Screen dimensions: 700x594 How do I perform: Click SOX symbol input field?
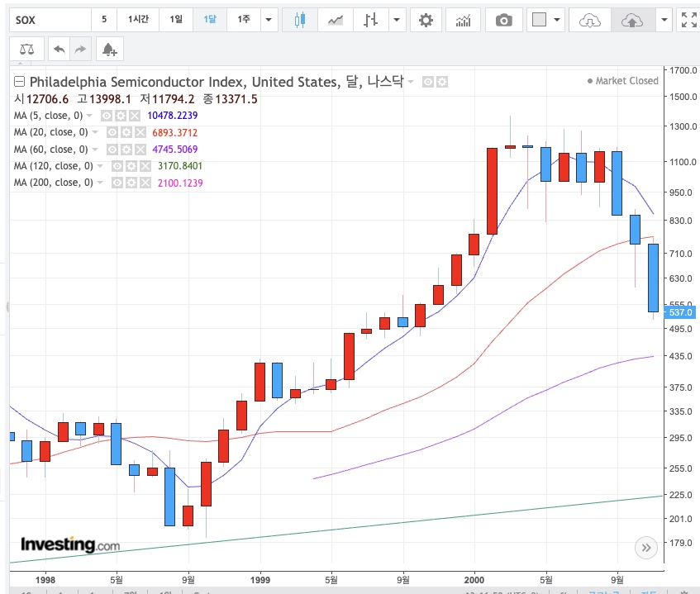click(x=50, y=20)
